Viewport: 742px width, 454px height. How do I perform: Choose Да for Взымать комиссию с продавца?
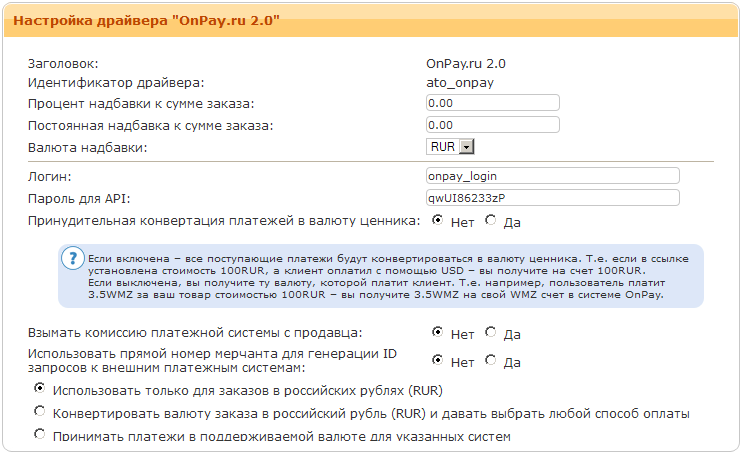tap(490, 331)
